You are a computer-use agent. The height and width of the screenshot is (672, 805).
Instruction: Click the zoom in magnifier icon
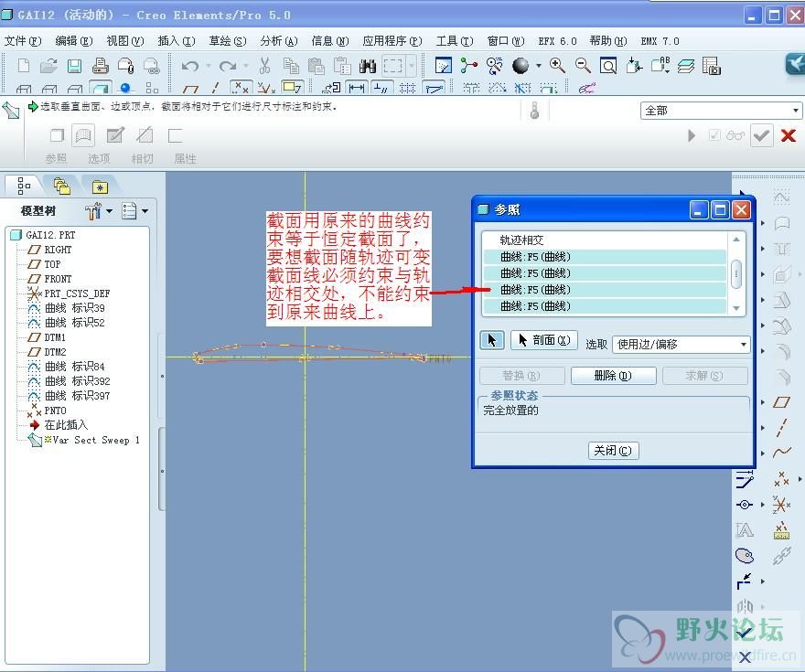pos(557,66)
